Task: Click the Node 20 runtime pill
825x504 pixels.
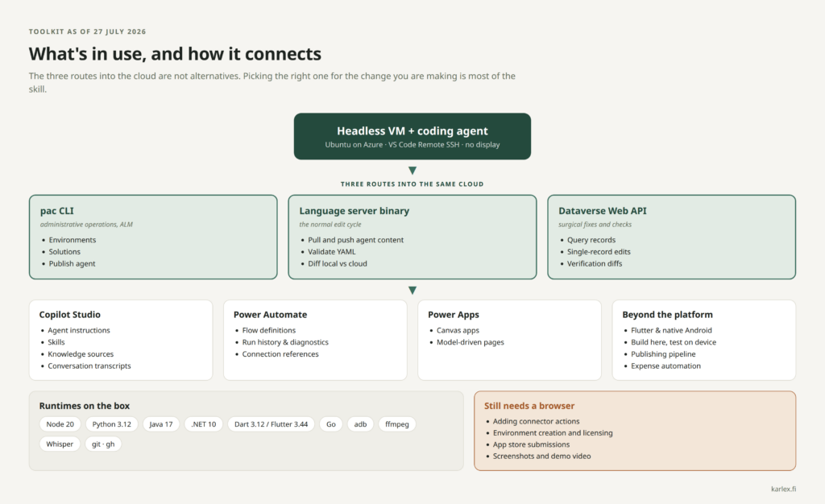Action: (x=60, y=424)
